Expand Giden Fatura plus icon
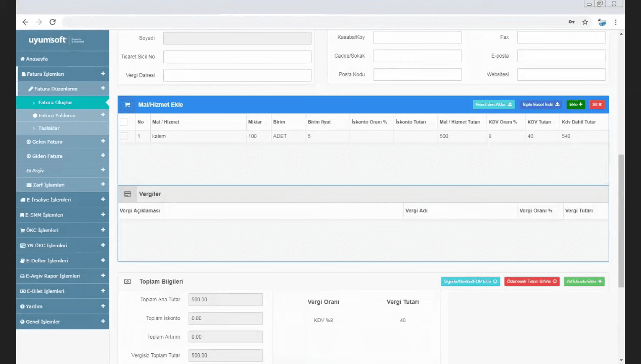Screen dimensions: 641x364 pos(103,156)
